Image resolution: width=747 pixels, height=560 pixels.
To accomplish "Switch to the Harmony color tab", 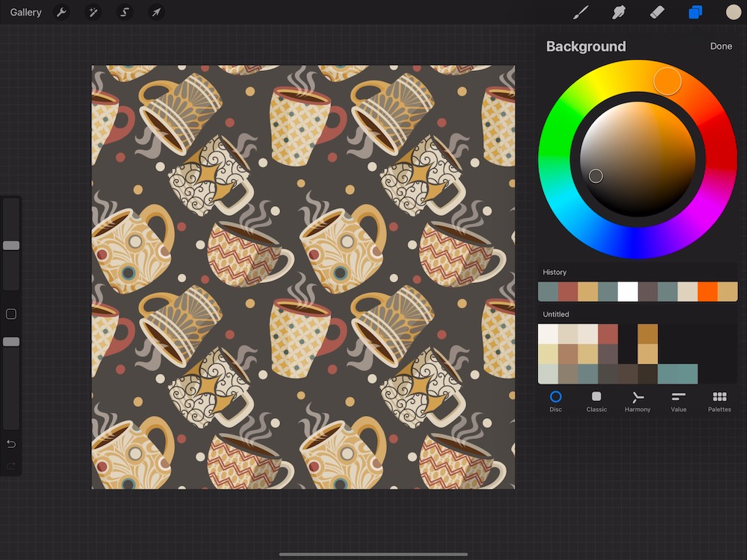I will 637,401.
